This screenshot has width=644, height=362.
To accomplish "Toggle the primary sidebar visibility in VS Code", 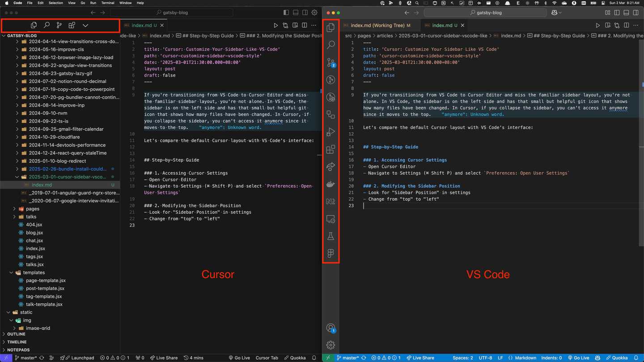I will click(616, 13).
